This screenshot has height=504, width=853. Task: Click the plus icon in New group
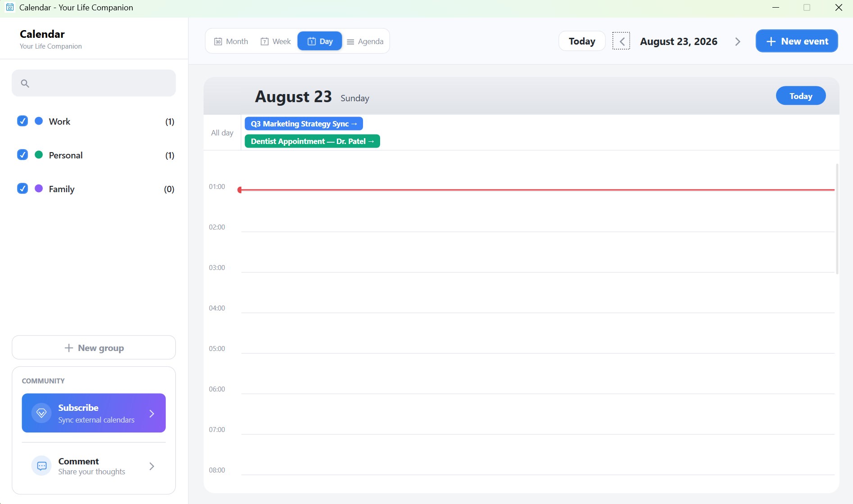pyautogui.click(x=68, y=348)
